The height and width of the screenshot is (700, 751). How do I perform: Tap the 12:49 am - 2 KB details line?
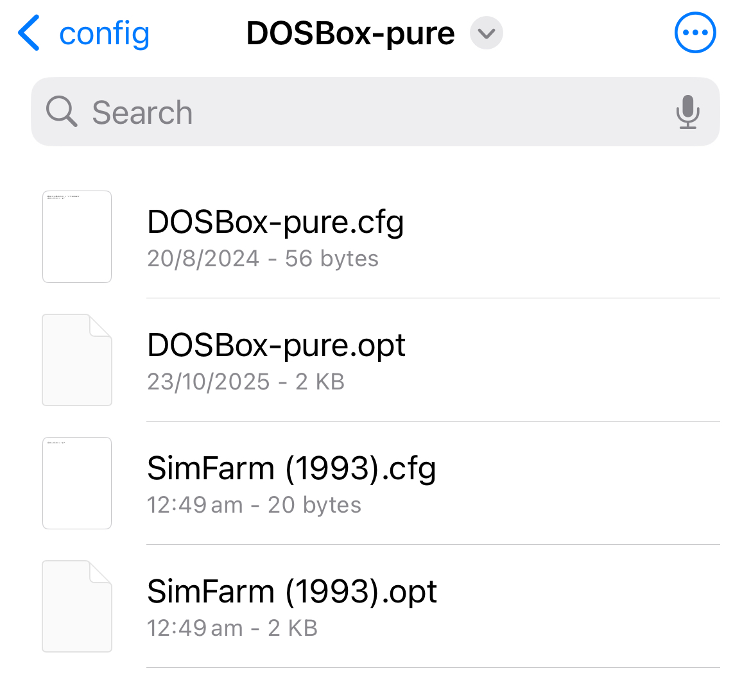pos(232,628)
